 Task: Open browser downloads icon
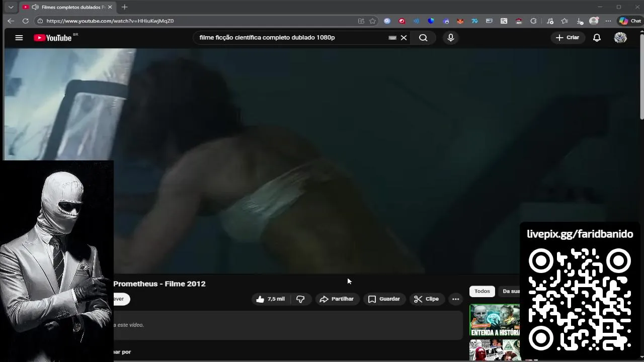(x=580, y=21)
